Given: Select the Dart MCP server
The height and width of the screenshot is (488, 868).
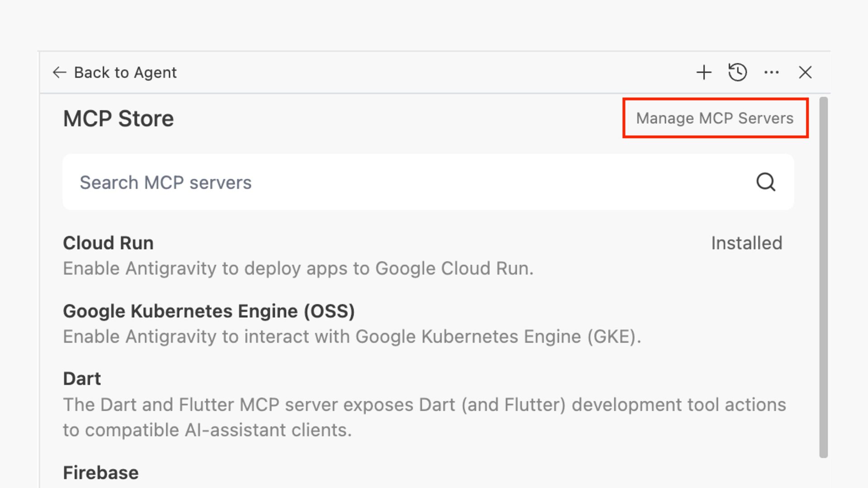Looking at the screenshot, I should click(x=82, y=379).
